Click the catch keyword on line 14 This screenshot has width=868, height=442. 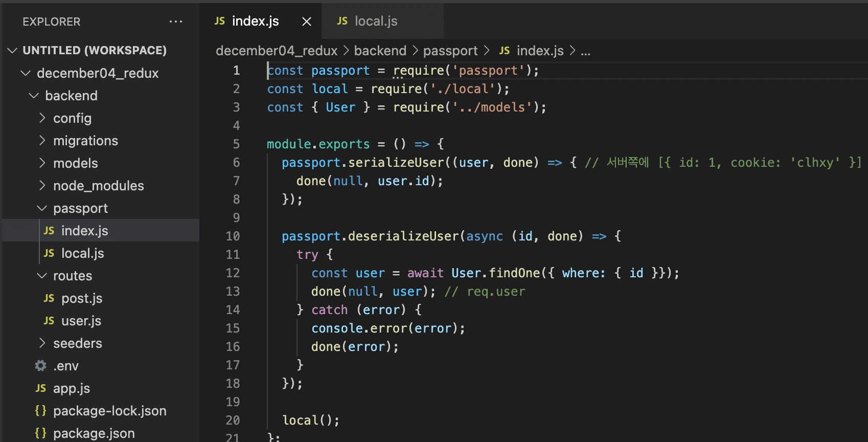click(330, 310)
